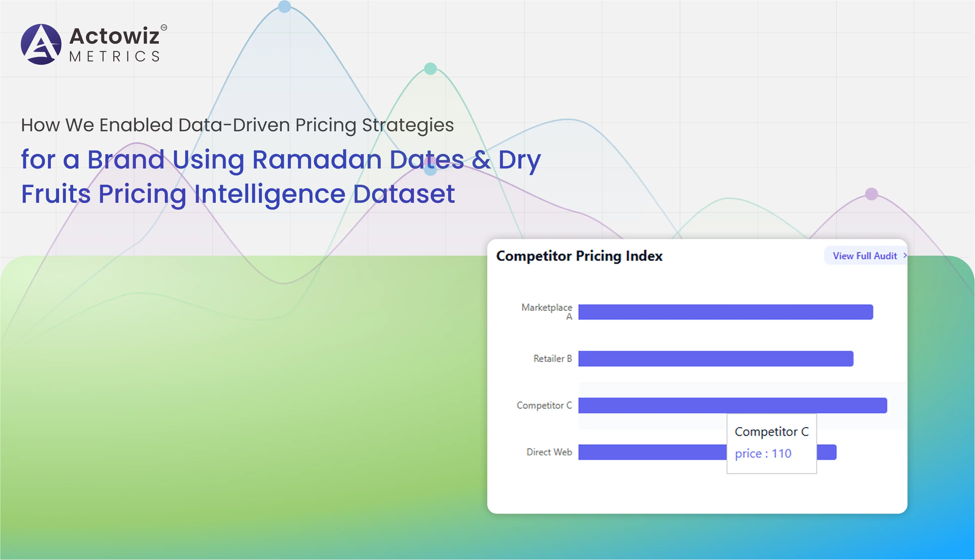Click the arrow next to View Full Audit

[905, 255]
